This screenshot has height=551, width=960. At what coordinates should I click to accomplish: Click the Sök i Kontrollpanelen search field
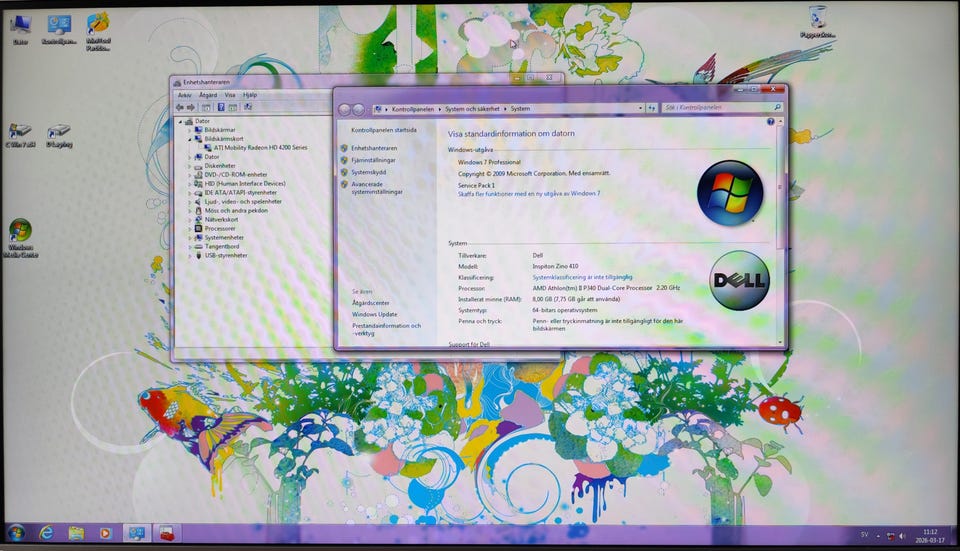[720, 108]
